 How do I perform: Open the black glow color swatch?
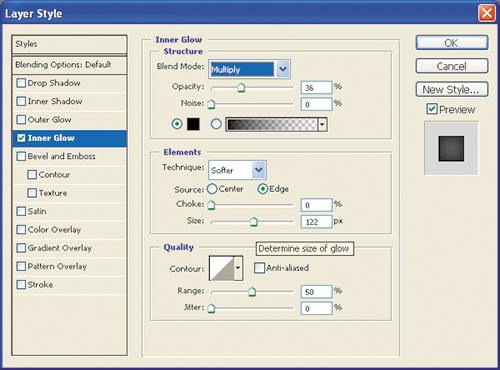coord(193,124)
